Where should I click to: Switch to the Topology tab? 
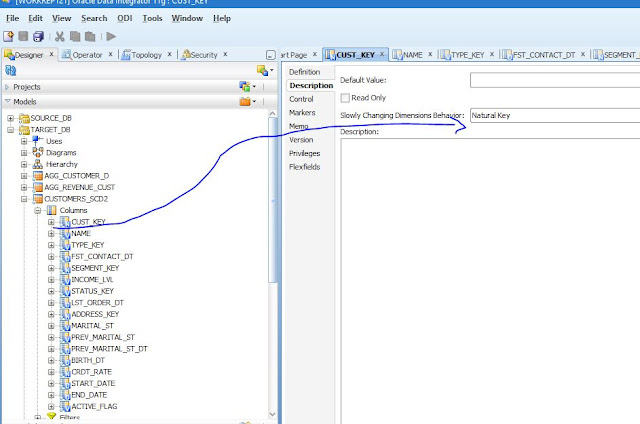(x=146, y=55)
